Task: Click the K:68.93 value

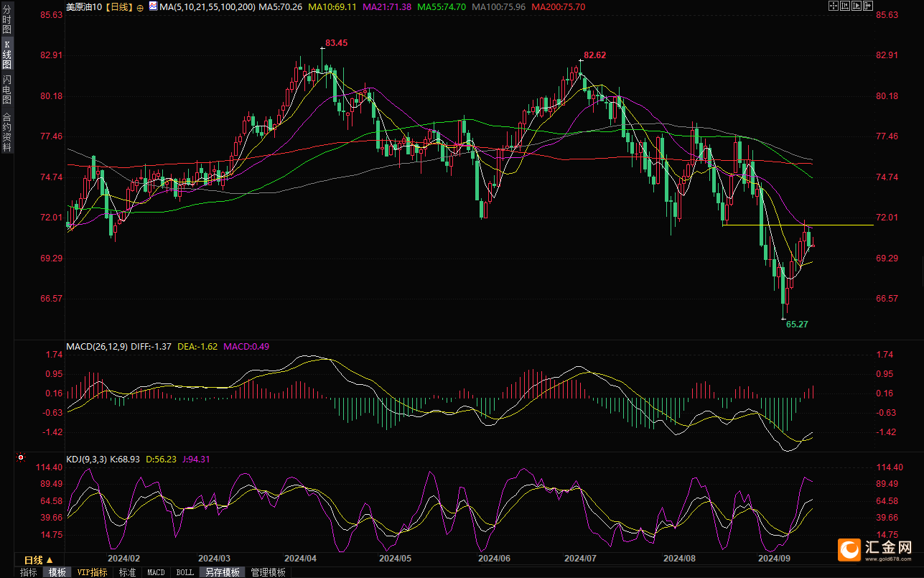Action: (x=126, y=459)
